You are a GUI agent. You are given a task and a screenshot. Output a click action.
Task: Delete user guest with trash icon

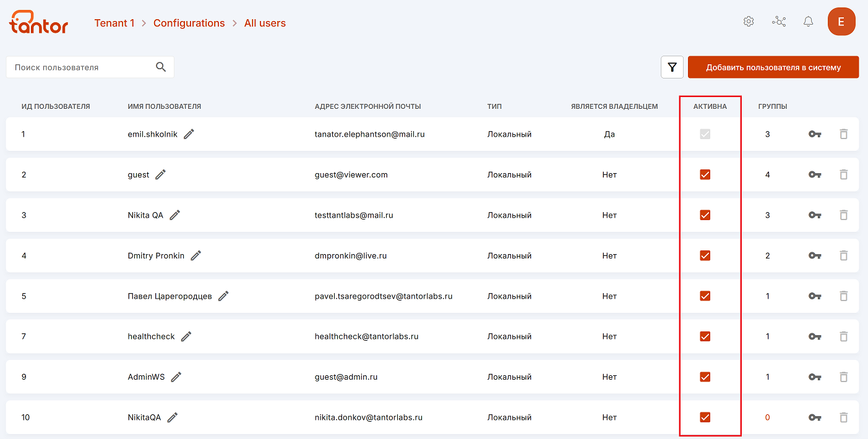843,175
